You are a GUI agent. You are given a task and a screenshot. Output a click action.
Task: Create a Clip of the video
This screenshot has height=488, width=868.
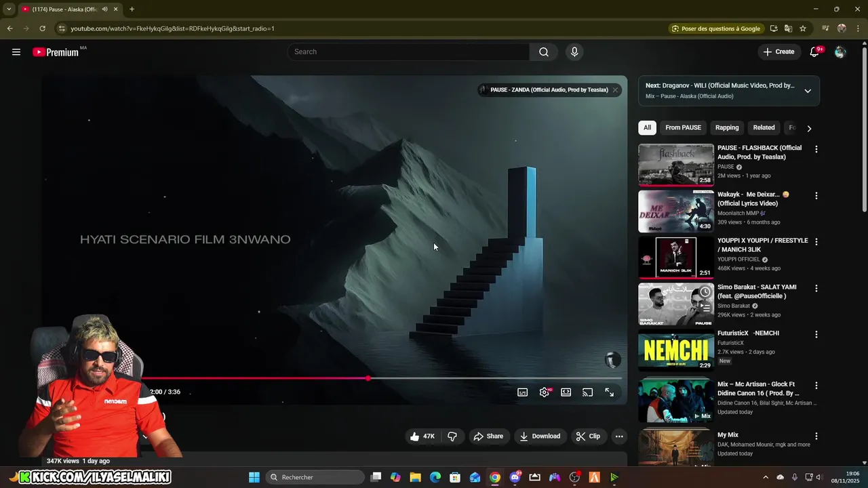588,436
